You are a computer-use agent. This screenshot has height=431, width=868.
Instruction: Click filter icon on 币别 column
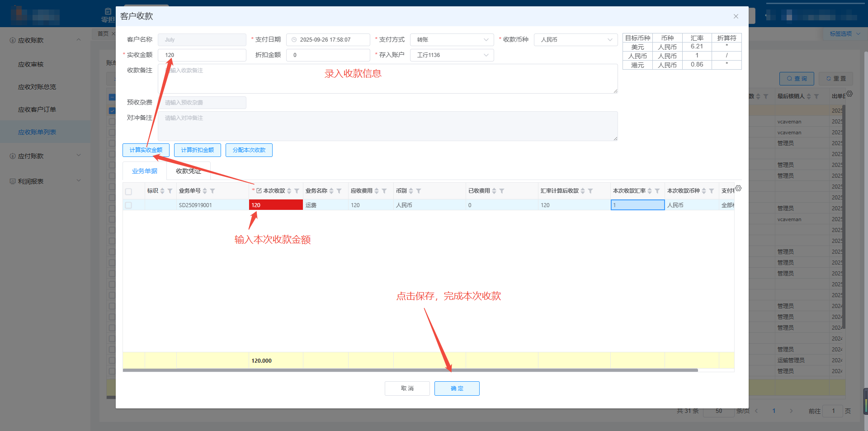[x=419, y=191]
